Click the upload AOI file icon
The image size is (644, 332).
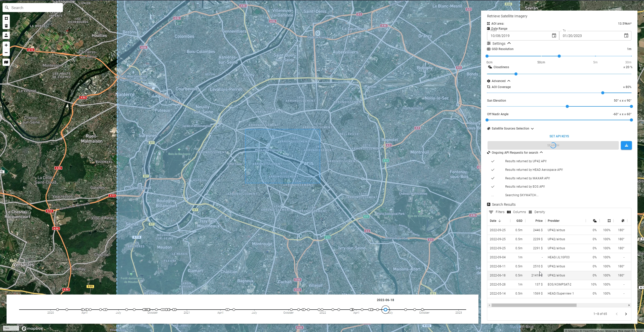click(x=6, y=35)
